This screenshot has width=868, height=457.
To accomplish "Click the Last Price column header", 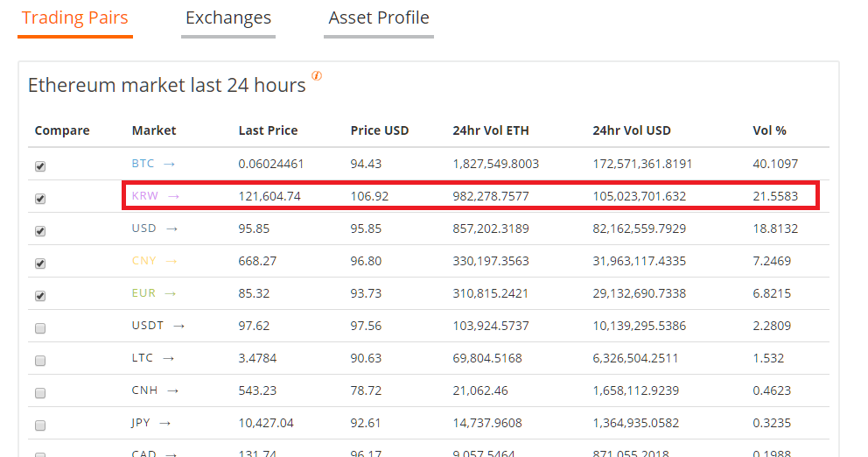I will [268, 130].
